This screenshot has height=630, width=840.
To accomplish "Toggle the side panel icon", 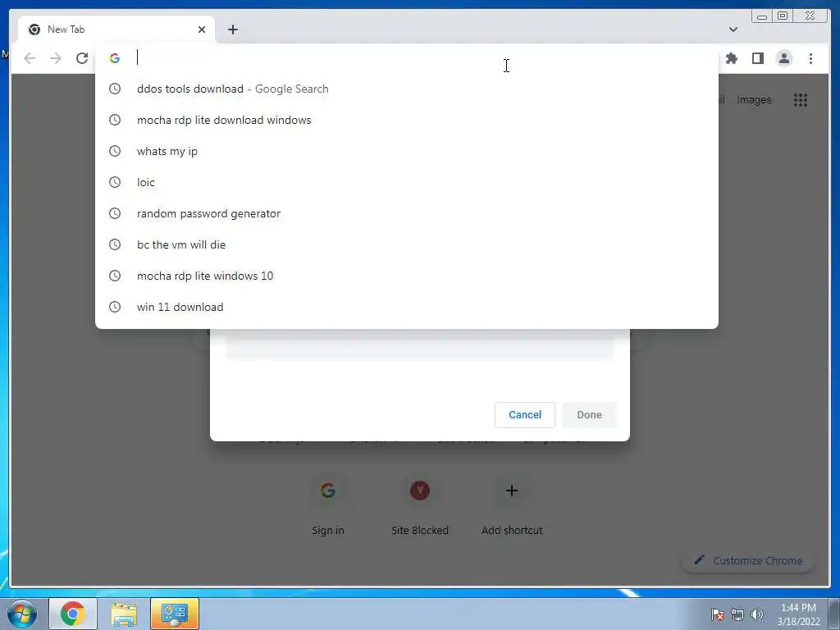I will coord(757,58).
